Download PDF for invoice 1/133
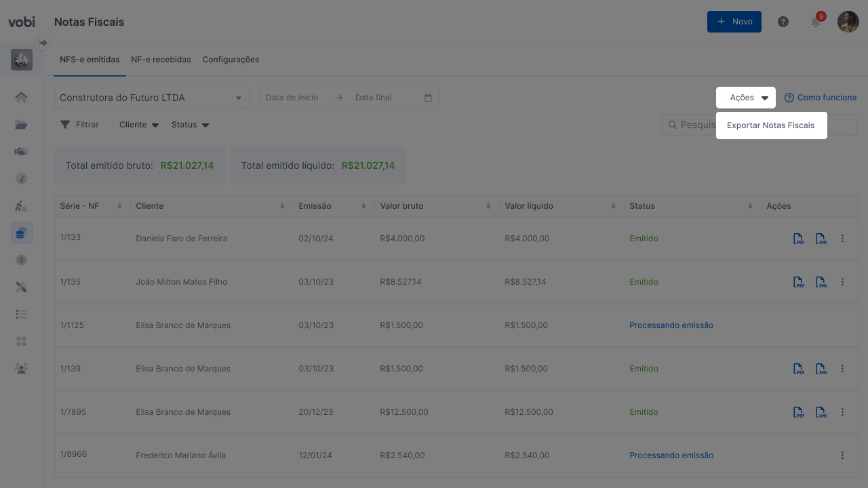Viewport: 868px width, 488px height. 799,239
